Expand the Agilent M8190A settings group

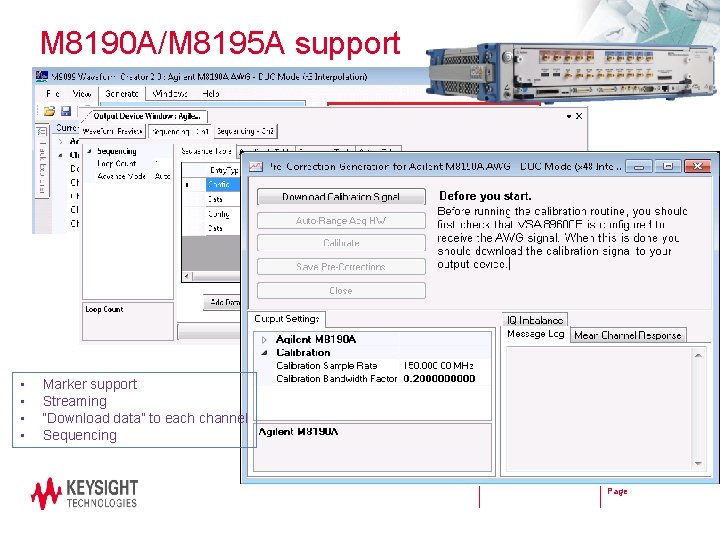(x=264, y=340)
